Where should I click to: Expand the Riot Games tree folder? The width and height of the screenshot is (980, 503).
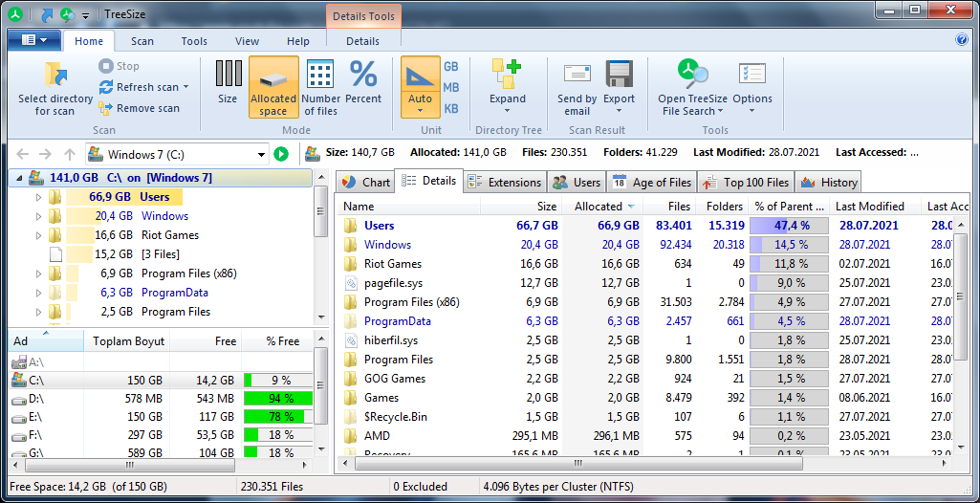tap(38, 235)
